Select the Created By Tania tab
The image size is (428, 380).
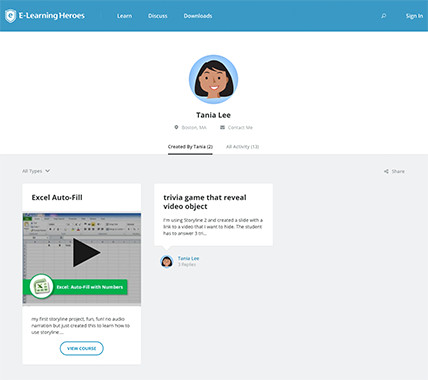(190, 147)
